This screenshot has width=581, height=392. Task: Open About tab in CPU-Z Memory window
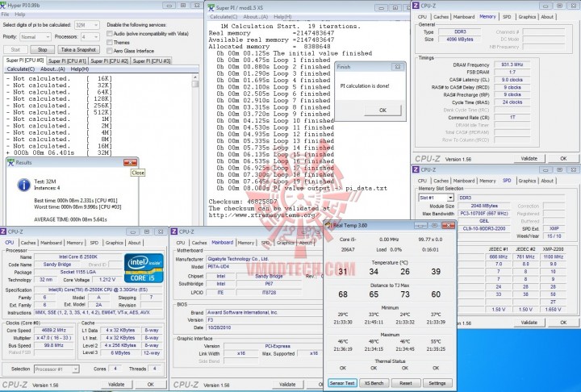pos(547,17)
